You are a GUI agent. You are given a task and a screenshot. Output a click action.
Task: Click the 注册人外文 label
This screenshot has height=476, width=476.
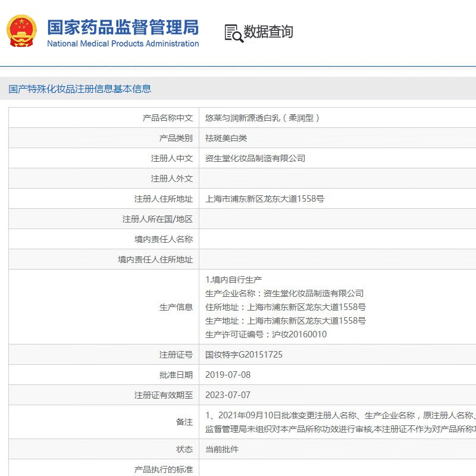point(172,178)
